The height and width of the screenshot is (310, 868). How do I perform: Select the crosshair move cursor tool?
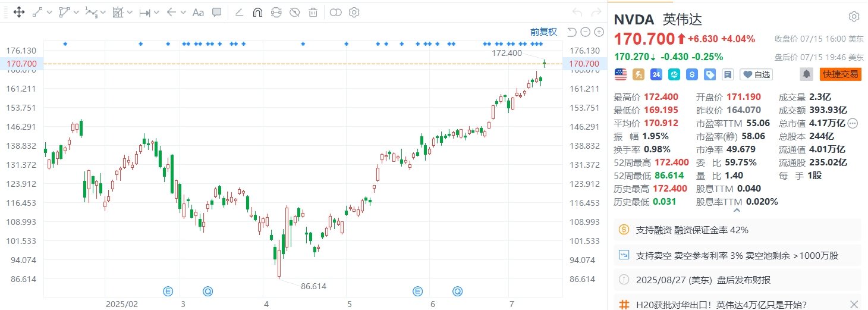pyautogui.click(x=18, y=12)
